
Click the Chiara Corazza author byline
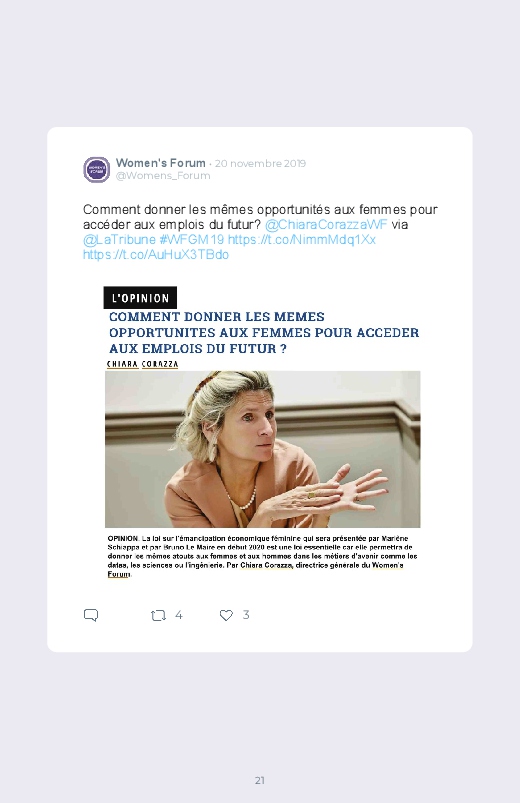pyautogui.click(x=142, y=364)
